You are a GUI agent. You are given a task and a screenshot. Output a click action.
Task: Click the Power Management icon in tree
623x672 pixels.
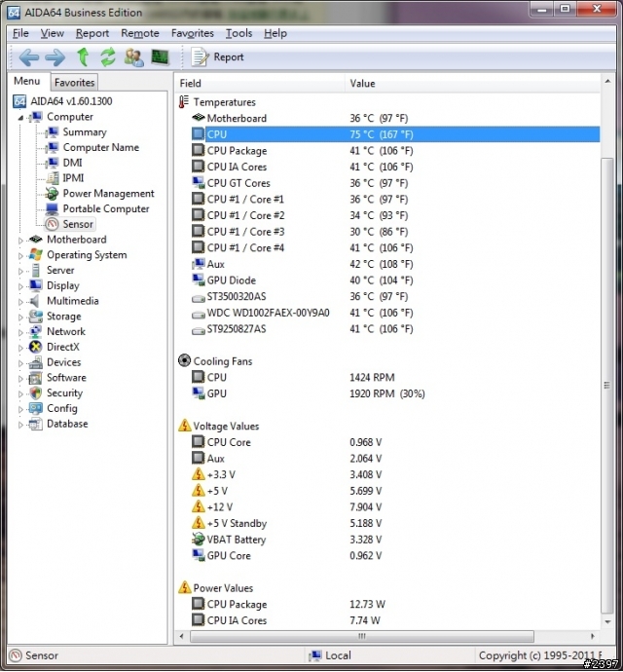52,193
